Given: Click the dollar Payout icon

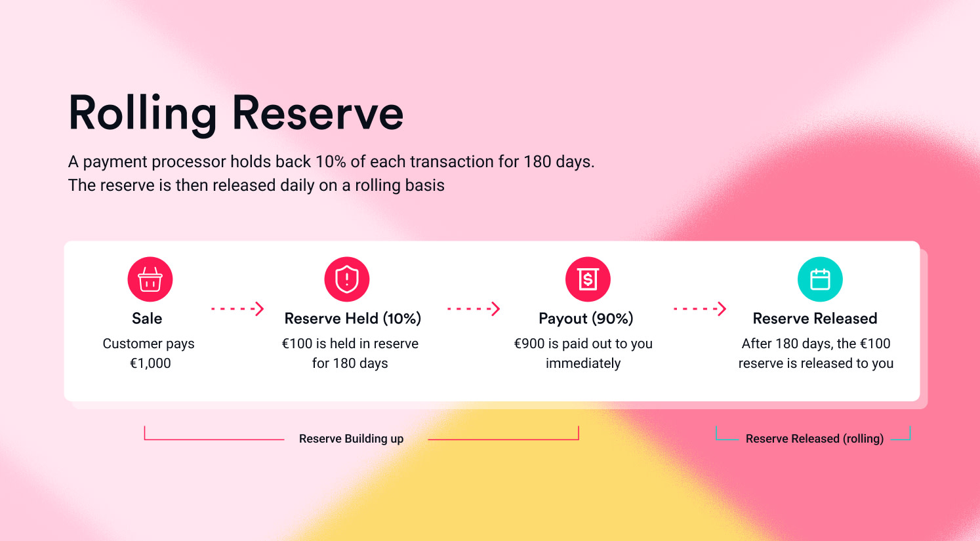Looking at the screenshot, I should (x=588, y=279).
